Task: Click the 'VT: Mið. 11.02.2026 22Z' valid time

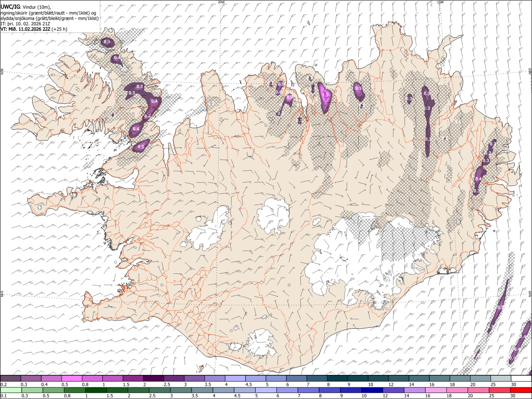Action: point(25,29)
